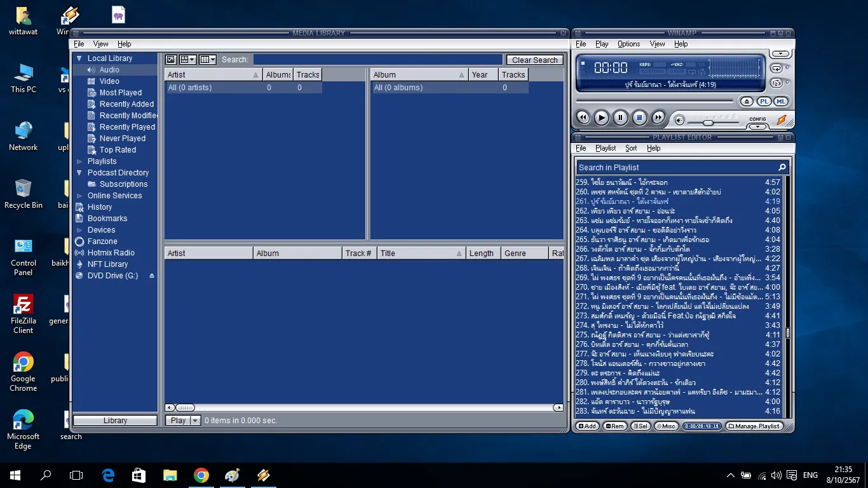Open the column layout dropdown in Media Library
This screenshot has height=488, width=868.
pos(208,60)
